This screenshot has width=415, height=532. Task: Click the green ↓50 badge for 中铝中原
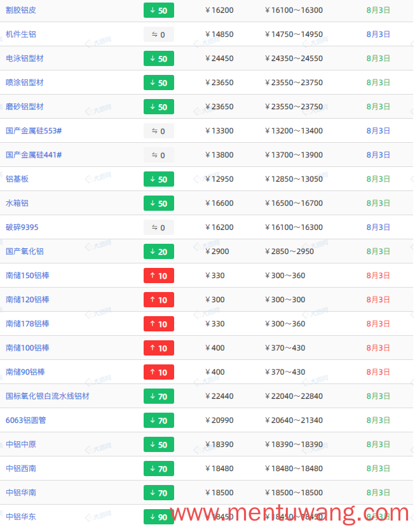[x=159, y=444]
